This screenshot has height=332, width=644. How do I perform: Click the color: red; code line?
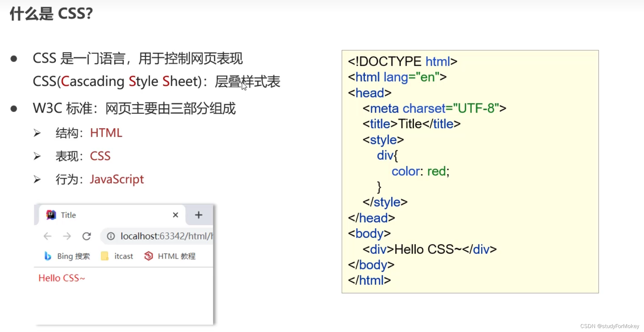[420, 171]
